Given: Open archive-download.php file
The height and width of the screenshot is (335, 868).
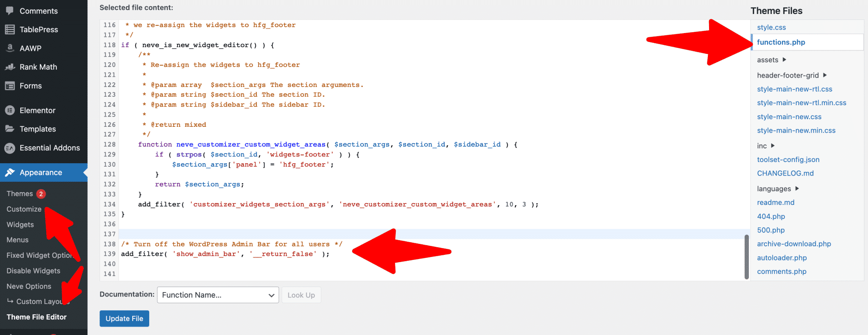Looking at the screenshot, I should pyautogui.click(x=794, y=244).
